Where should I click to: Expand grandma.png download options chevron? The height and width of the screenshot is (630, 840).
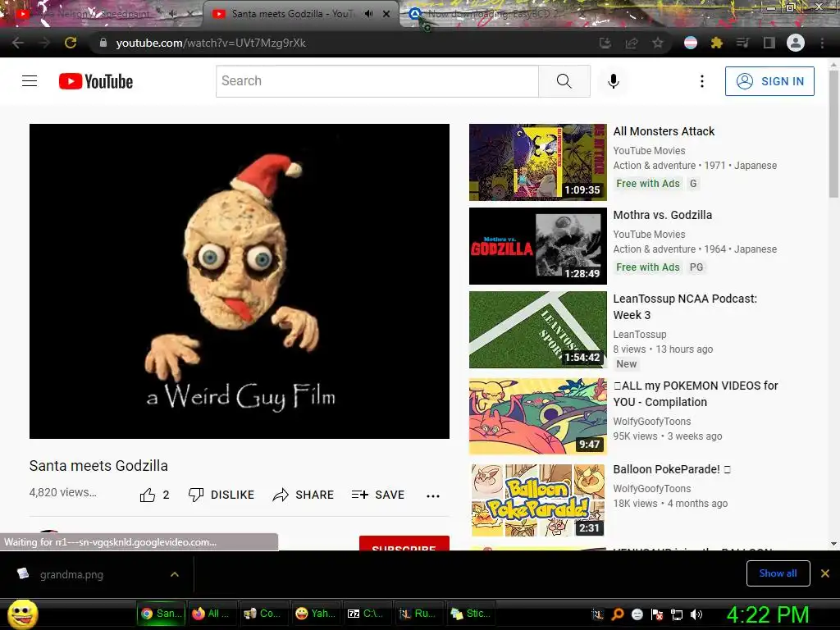click(x=175, y=574)
